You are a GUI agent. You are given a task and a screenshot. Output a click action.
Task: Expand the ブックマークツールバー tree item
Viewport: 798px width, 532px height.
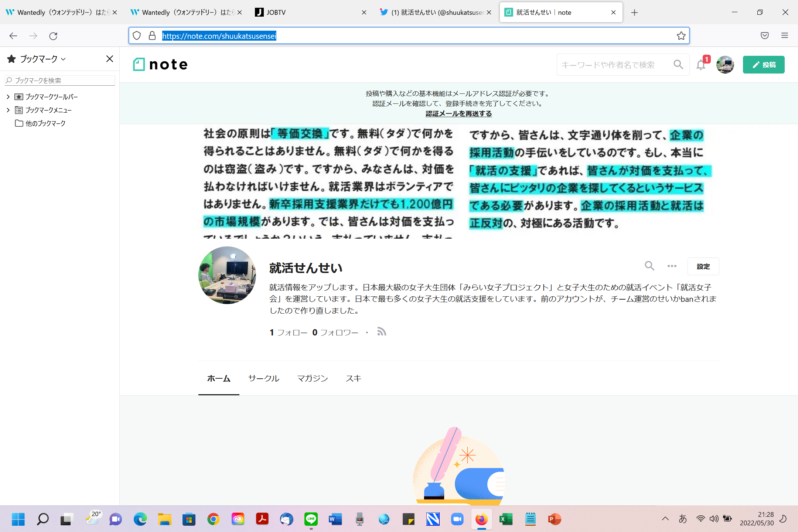[x=8, y=96]
